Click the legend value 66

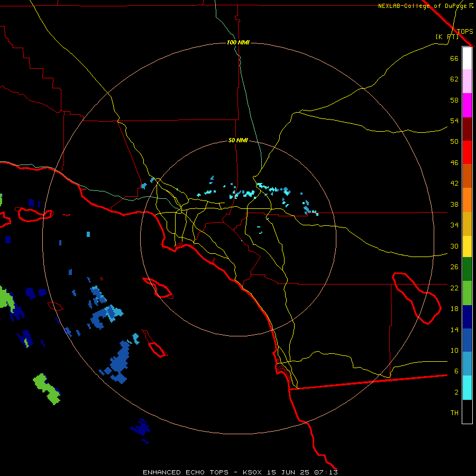(454, 58)
